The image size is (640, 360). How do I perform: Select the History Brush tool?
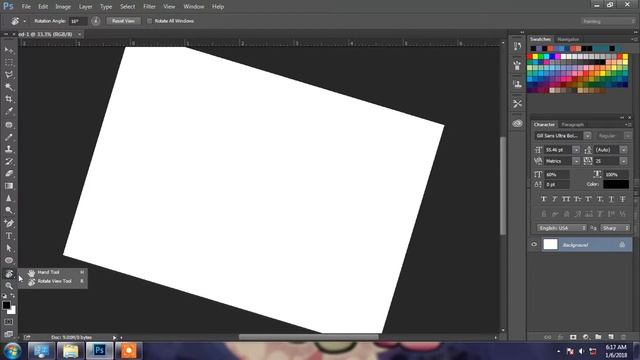click(x=9, y=162)
